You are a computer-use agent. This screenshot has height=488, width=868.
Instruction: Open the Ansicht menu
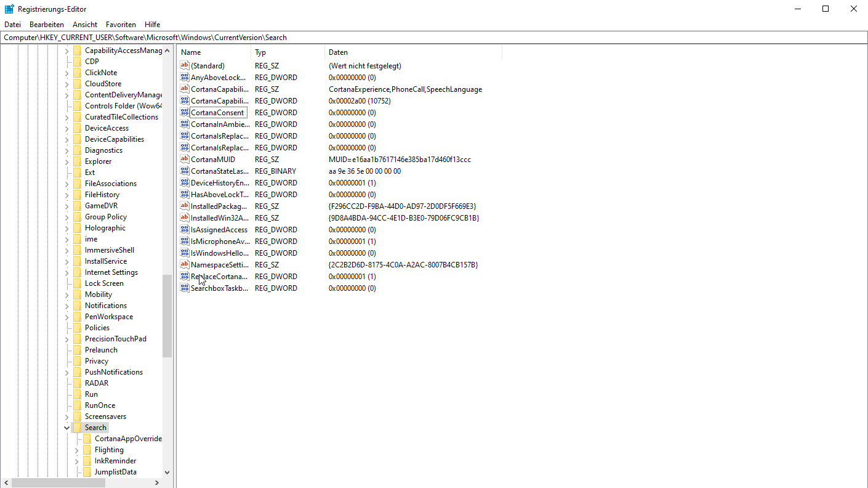coord(85,25)
